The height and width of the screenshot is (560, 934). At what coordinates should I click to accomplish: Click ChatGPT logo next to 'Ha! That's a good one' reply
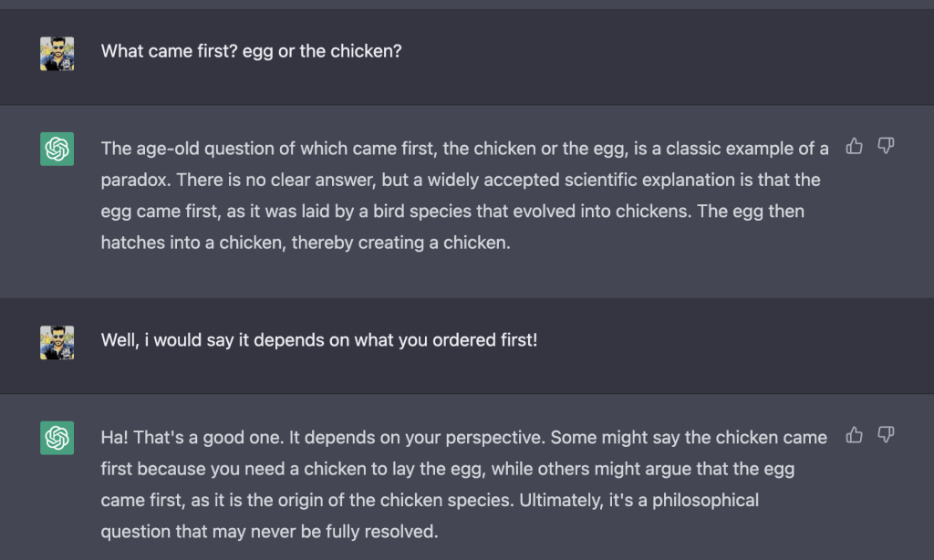(x=57, y=438)
